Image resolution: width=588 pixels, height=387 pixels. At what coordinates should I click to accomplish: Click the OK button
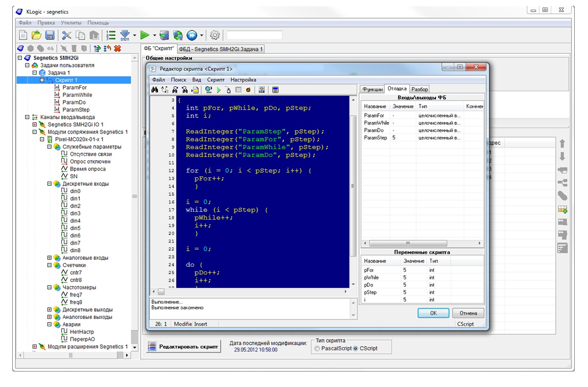point(433,313)
